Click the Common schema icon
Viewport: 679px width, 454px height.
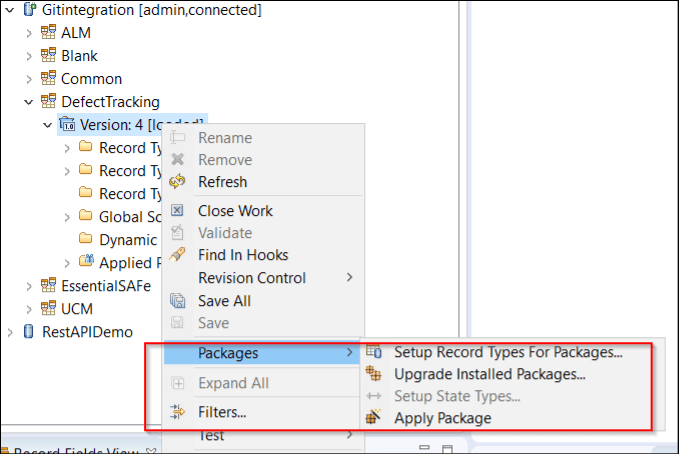48,78
